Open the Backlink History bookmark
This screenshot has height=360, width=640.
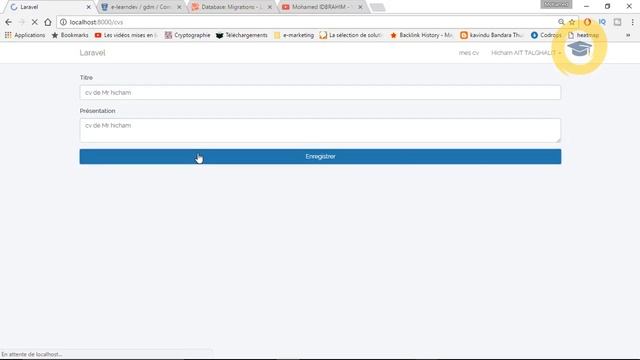tap(421, 35)
